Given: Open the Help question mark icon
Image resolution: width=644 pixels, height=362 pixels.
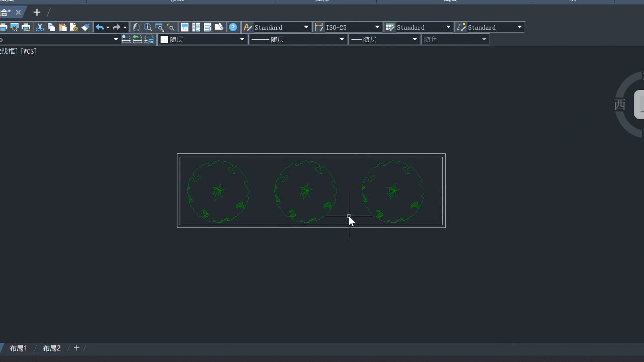Looking at the screenshot, I should click(233, 27).
